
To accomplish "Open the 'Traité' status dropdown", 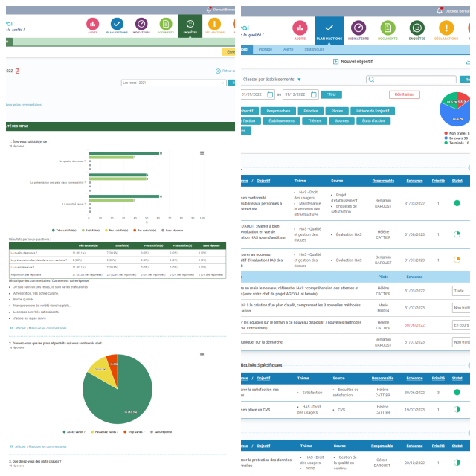I will pos(461,291).
